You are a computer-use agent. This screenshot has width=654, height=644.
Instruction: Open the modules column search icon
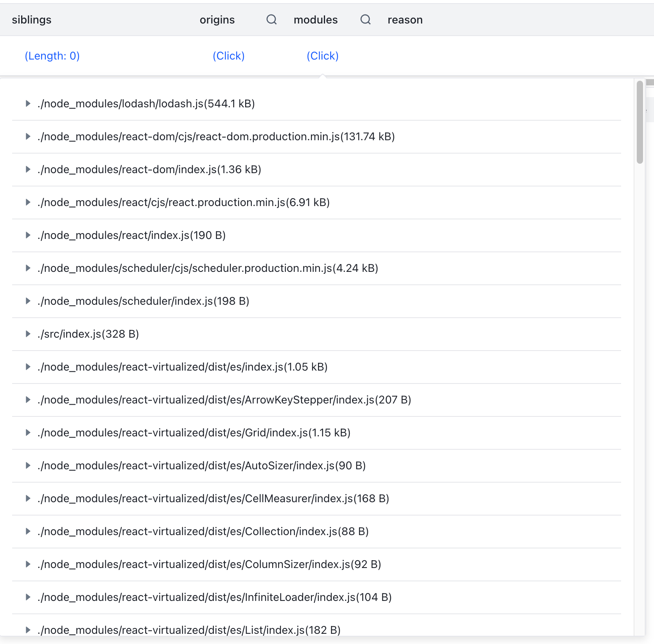(x=365, y=20)
